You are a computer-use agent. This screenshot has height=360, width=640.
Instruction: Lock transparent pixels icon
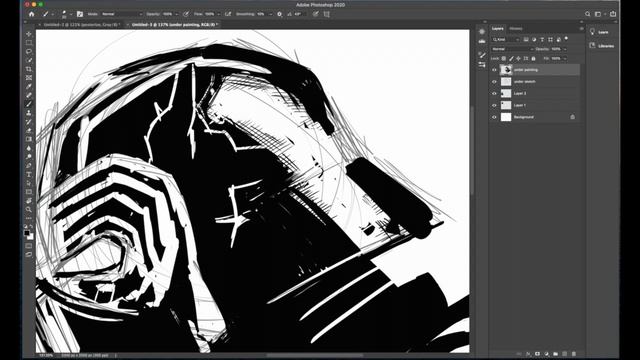click(x=504, y=59)
